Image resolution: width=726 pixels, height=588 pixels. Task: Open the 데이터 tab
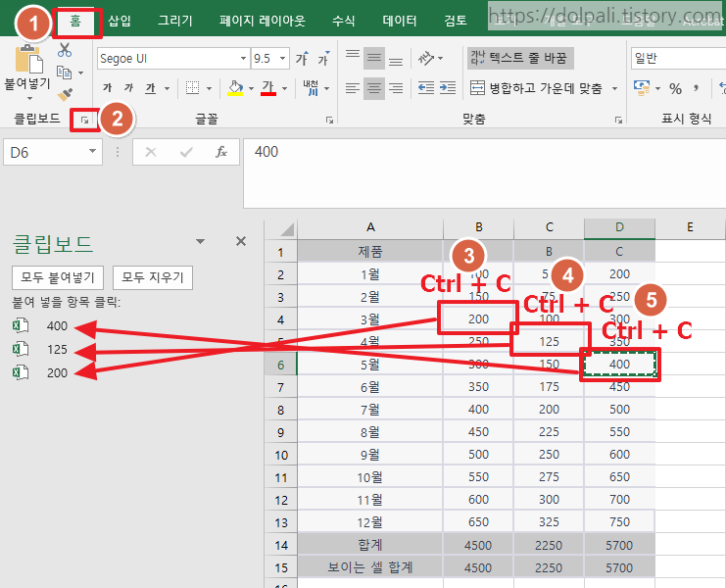click(x=400, y=21)
